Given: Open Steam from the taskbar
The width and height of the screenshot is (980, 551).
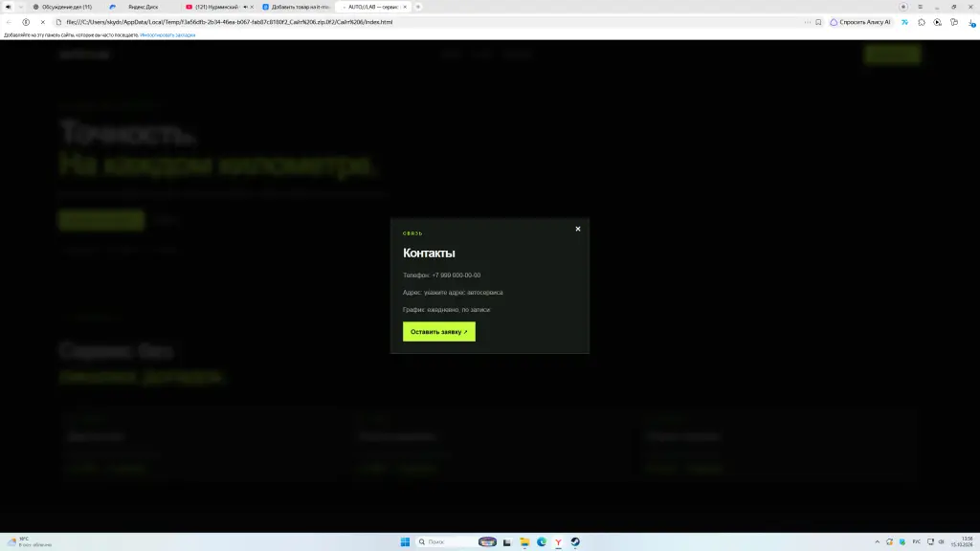Looking at the screenshot, I should (575, 541).
